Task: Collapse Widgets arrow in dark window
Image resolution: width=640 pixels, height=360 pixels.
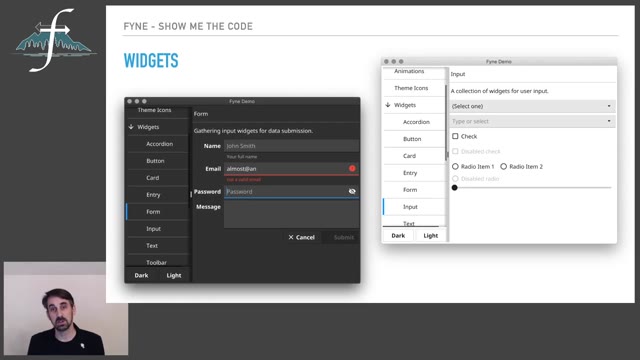Action: [131, 127]
